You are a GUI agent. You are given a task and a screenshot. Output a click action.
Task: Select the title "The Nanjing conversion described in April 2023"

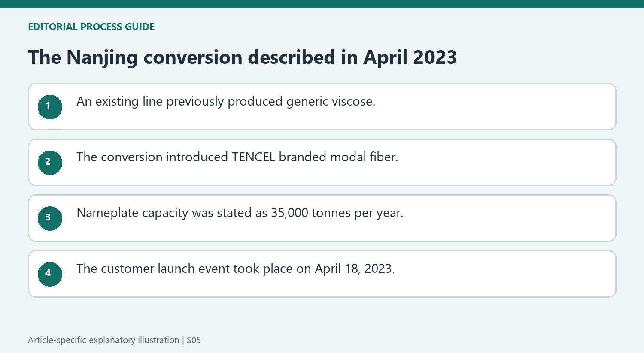click(x=242, y=57)
